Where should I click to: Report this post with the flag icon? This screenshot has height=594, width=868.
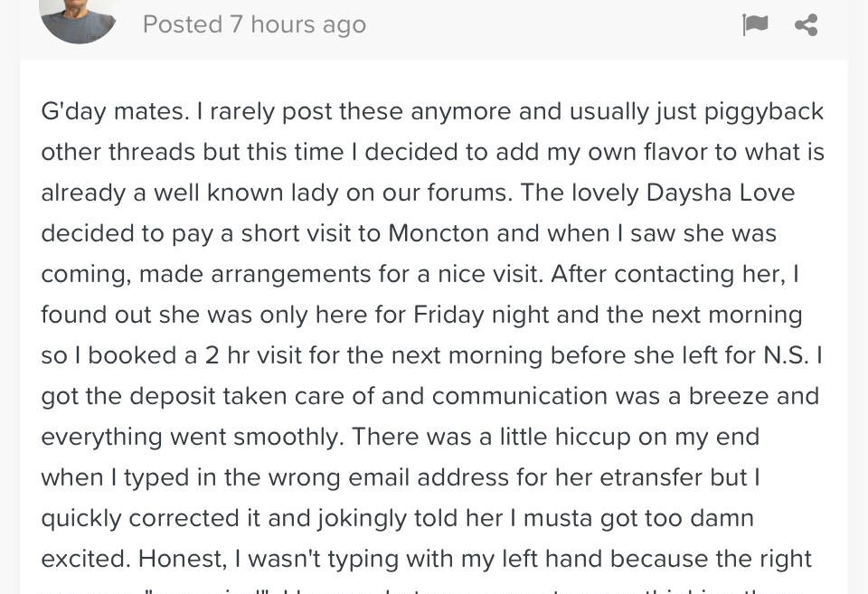pos(755,25)
